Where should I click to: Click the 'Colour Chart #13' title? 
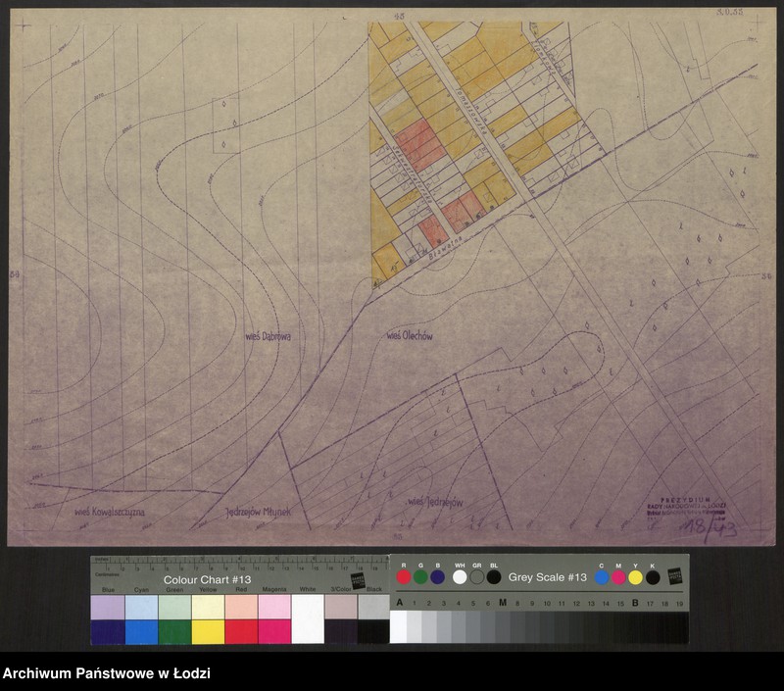[208, 579]
